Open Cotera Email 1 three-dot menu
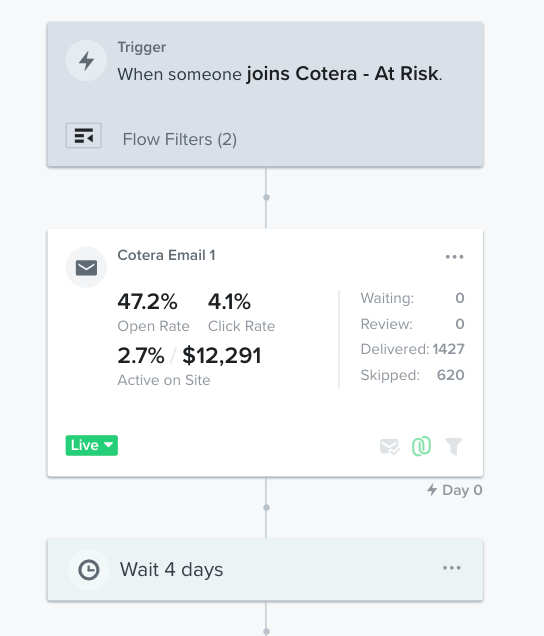This screenshot has width=544, height=636. 454,257
